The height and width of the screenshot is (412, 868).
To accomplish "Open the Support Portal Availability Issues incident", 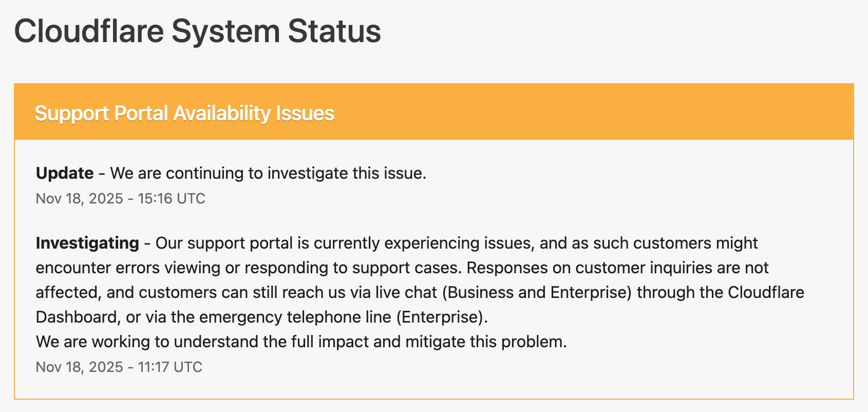I will [x=184, y=113].
